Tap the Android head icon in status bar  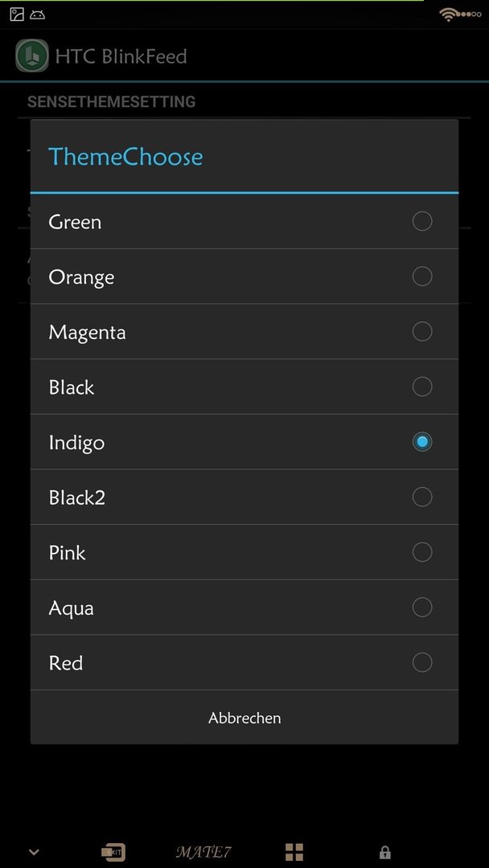click(x=38, y=15)
